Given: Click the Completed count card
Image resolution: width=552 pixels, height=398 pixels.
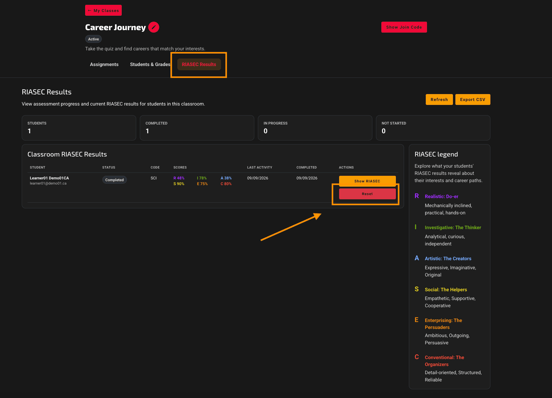Looking at the screenshot, I should coord(197,128).
